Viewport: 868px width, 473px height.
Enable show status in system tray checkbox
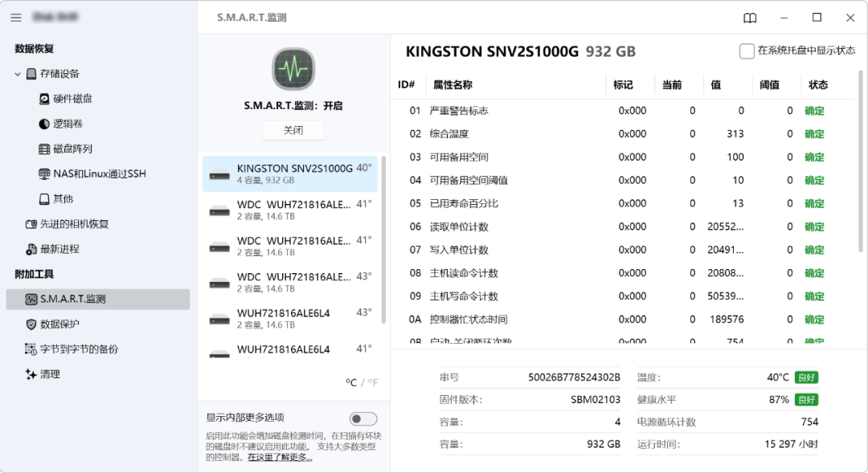[747, 51]
